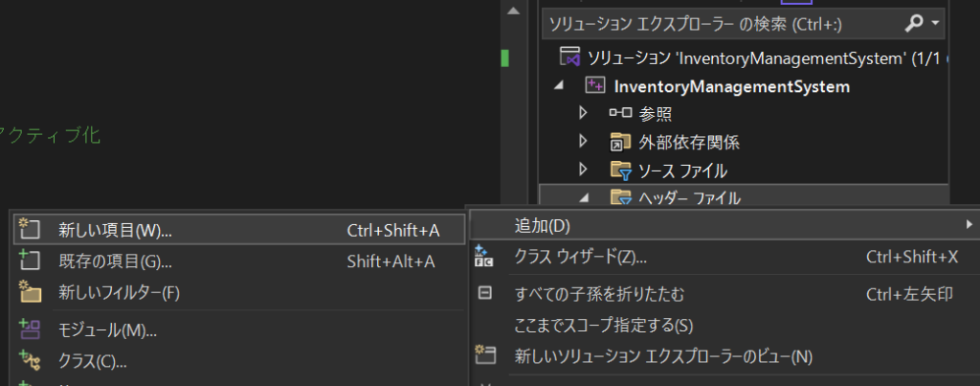Expand the ソース ファイル filter
980x386 pixels.
coord(583,170)
